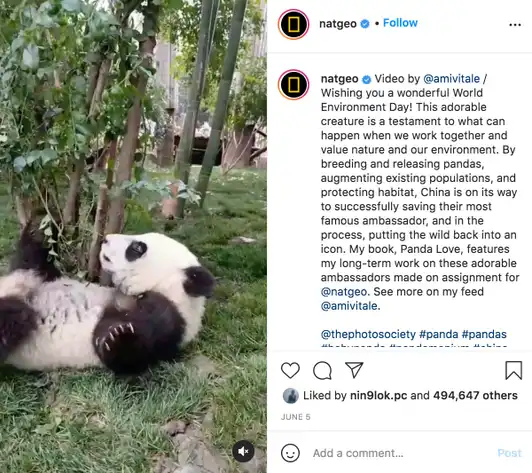Open the @amivitale link after 'Video by'
Screen dimensions: 532x473
452,79
